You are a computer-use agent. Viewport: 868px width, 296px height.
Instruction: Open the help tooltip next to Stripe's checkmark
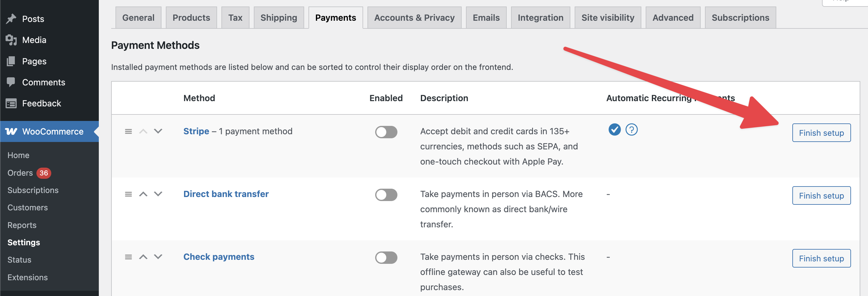tap(631, 129)
